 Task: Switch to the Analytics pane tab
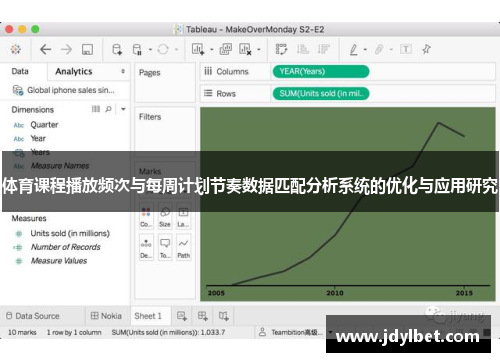click(74, 71)
